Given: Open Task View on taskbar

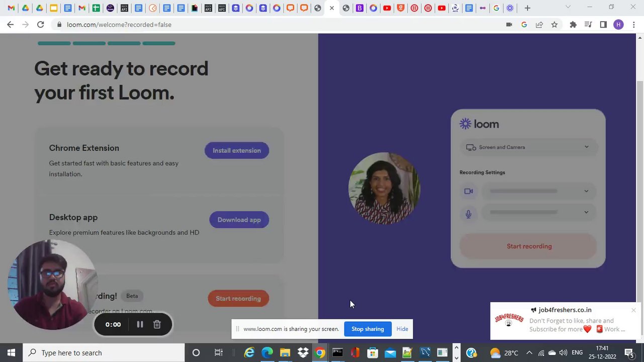Looking at the screenshot, I should [x=219, y=353].
